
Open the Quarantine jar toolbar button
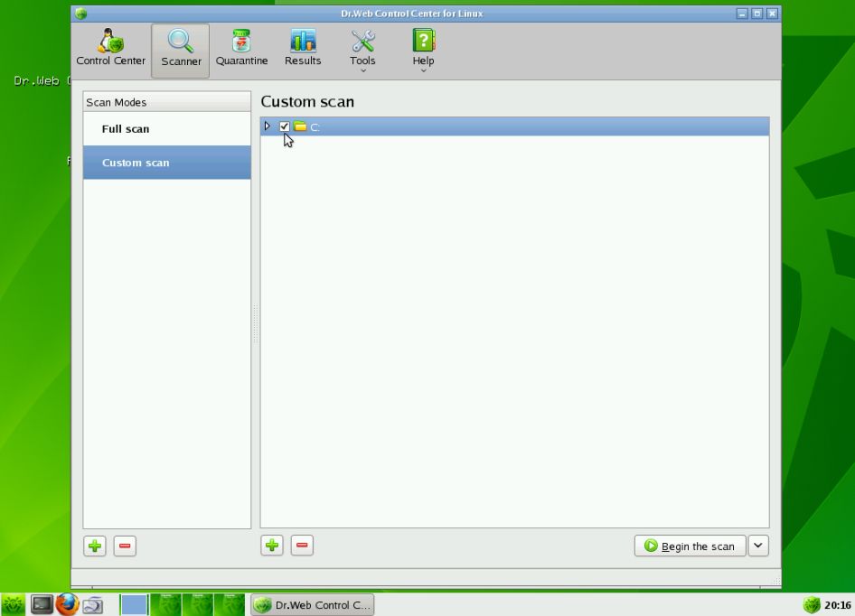click(241, 49)
